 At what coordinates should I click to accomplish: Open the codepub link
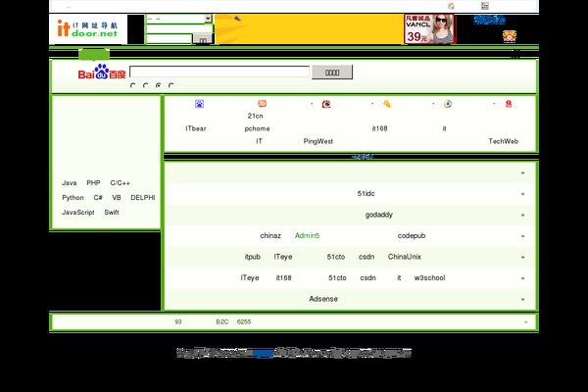pos(412,236)
